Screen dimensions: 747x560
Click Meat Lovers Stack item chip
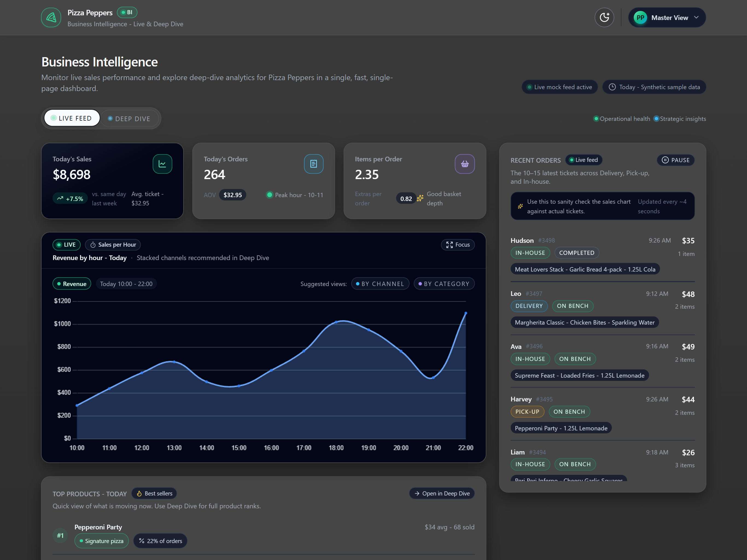pos(585,270)
